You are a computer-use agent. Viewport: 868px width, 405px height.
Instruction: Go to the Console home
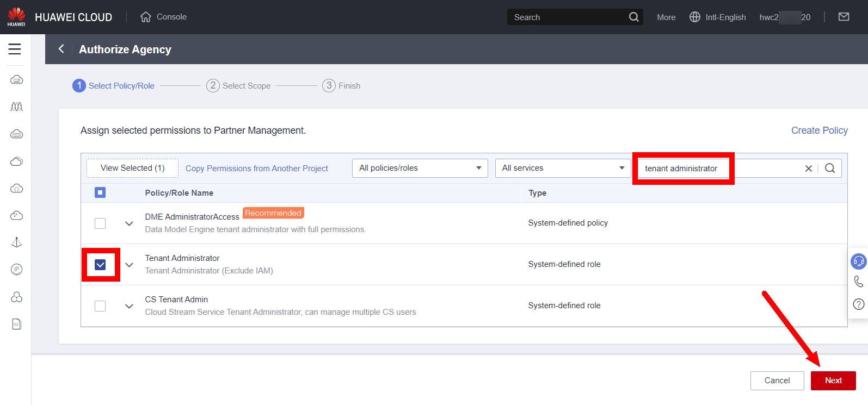tap(164, 17)
